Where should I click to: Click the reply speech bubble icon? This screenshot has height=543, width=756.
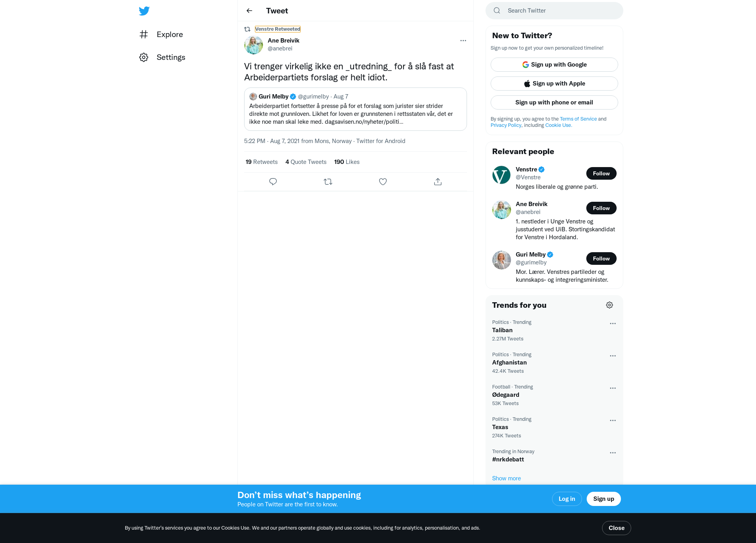tap(273, 182)
